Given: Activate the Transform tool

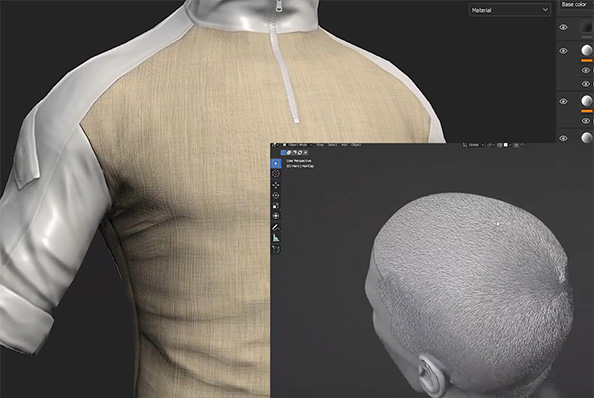Looking at the screenshot, I should click(276, 216).
